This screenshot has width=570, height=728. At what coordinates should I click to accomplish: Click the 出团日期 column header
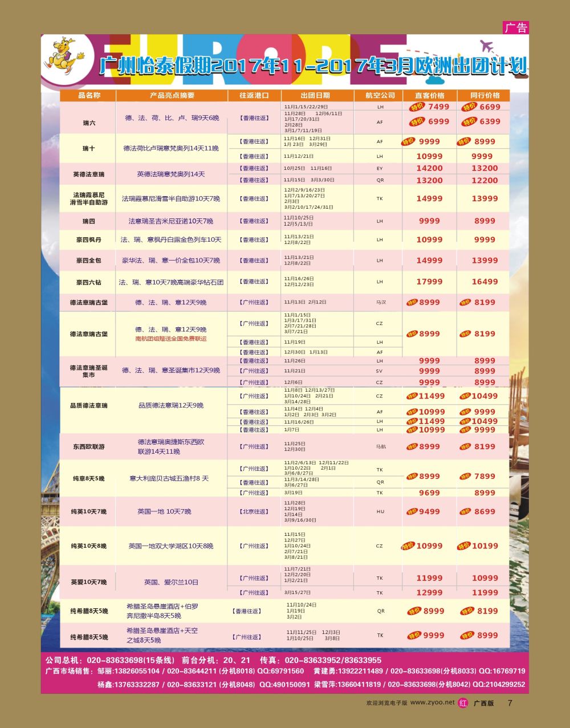pos(315,95)
